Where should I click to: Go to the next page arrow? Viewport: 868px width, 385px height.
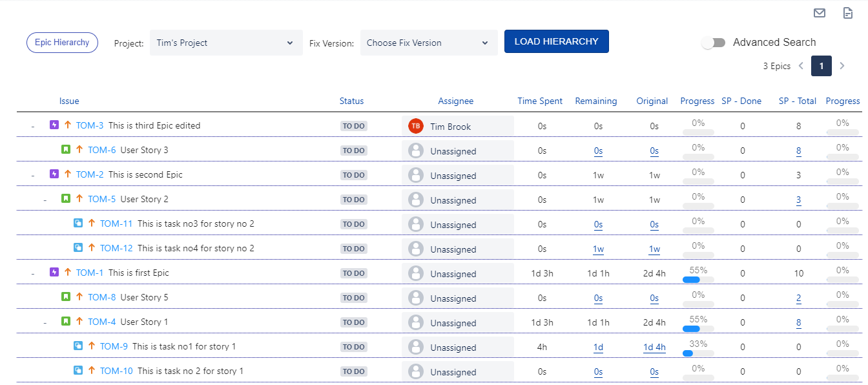pos(842,66)
